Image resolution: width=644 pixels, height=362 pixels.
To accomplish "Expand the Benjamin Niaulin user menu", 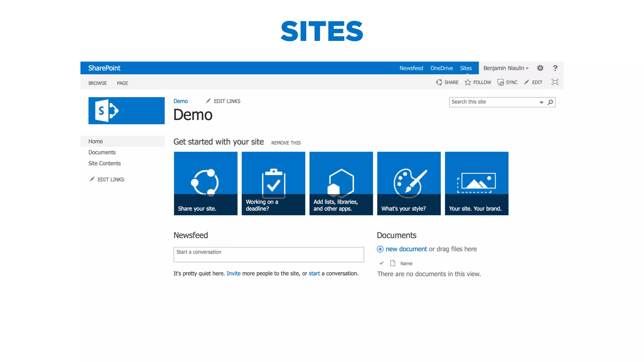I will 506,68.
